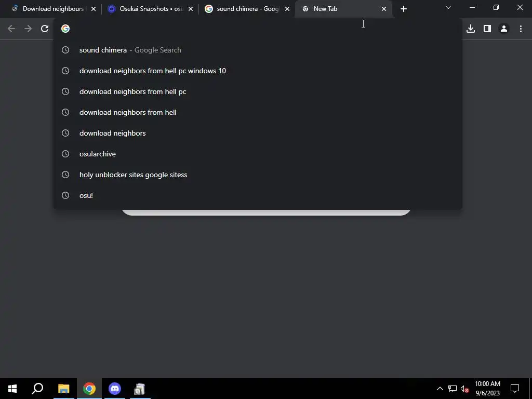This screenshot has height=399, width=532.
Task: Select the 'osu!archive' suggestion
Action: 258,154
